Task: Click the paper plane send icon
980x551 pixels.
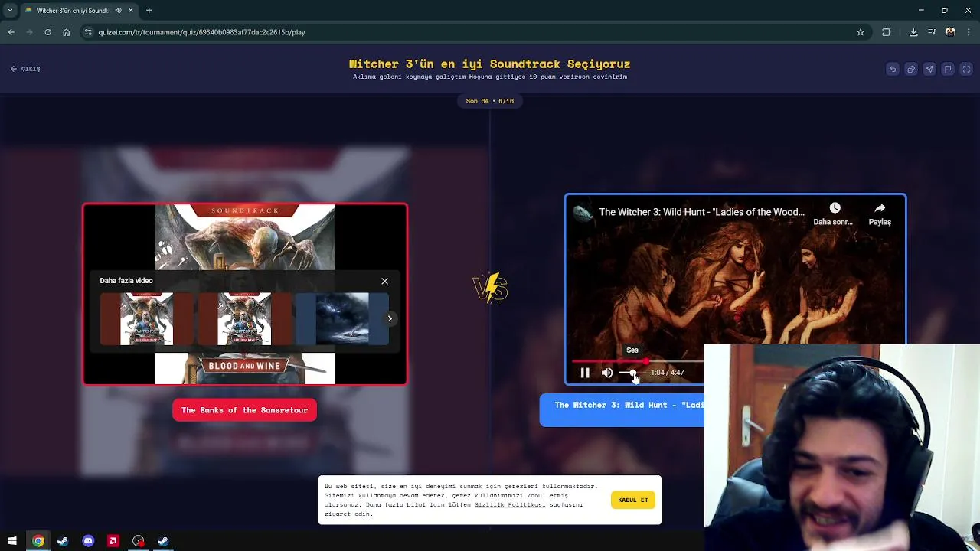Action: point(929,69)
